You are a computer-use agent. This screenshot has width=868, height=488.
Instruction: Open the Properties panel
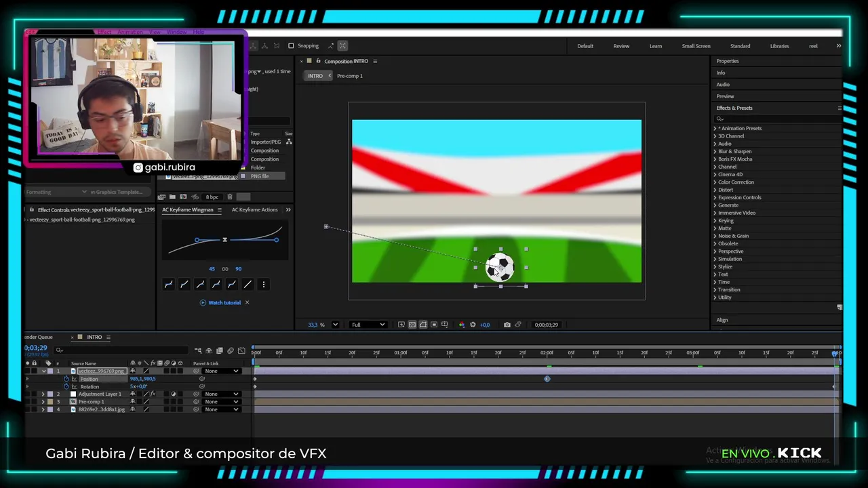click(x=728, y=61)
